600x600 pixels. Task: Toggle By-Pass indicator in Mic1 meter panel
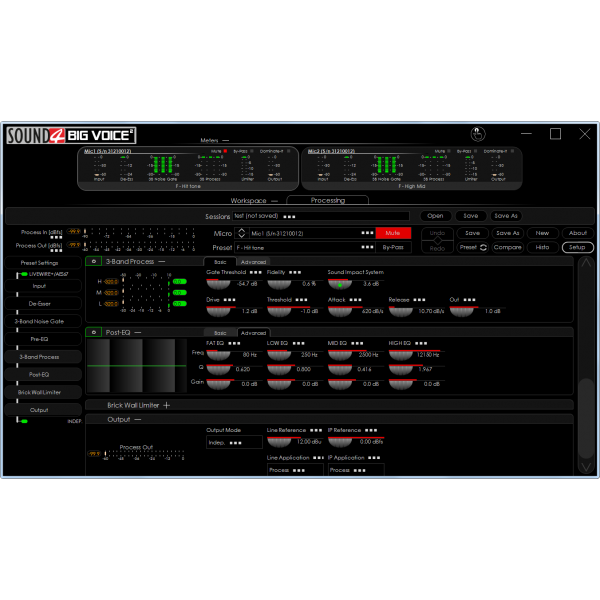coord(251,151)
